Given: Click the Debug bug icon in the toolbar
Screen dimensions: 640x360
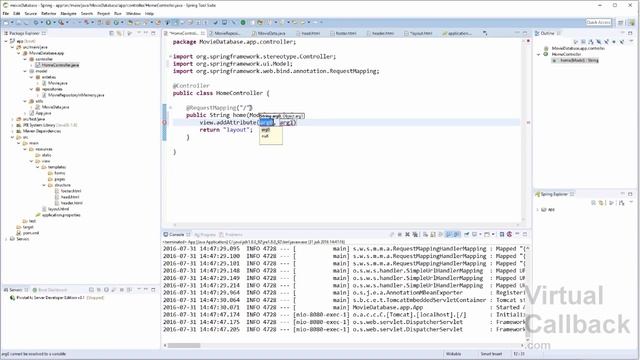Looking at the screenshot, I should [x=36, y=22].
